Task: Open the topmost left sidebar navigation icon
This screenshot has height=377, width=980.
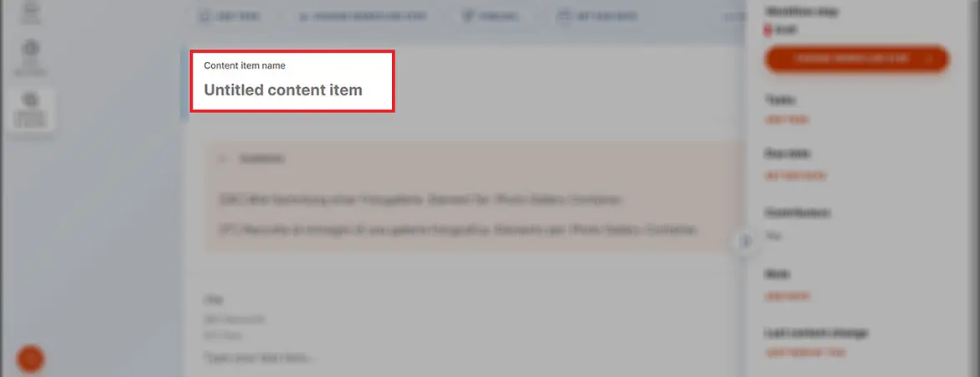Action: tap(31, 11)
